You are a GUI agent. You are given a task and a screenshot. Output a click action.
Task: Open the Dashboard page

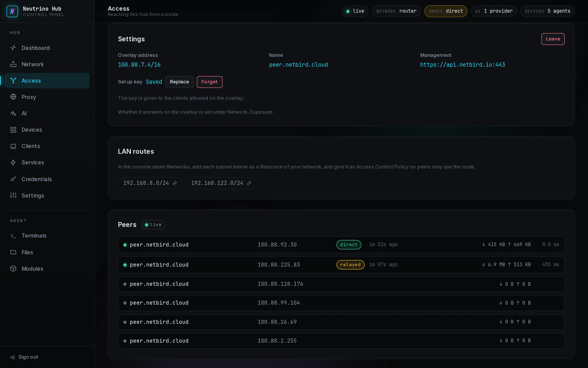(47, 48)
